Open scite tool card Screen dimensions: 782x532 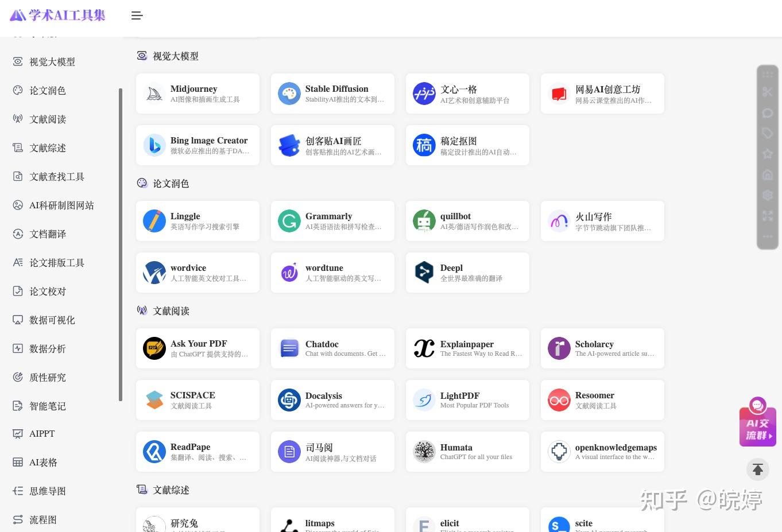602,520
